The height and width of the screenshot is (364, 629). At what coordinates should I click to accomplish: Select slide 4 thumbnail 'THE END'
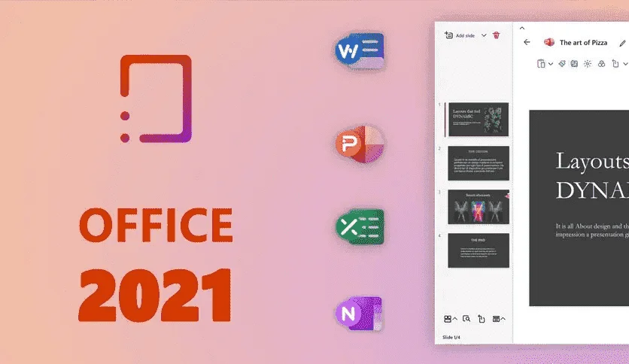coord(479,250)
